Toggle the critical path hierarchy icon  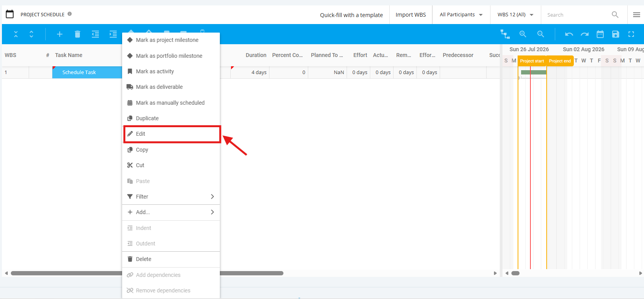pos(505,34)
